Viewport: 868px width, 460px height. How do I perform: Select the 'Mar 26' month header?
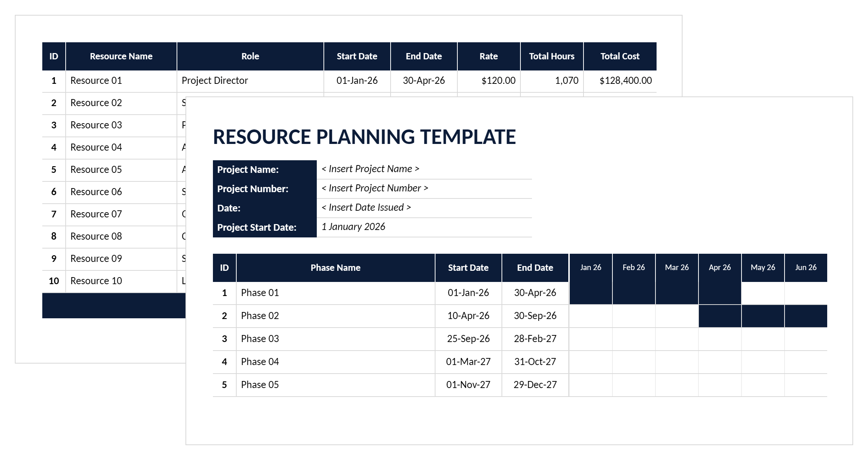[677, 267]
